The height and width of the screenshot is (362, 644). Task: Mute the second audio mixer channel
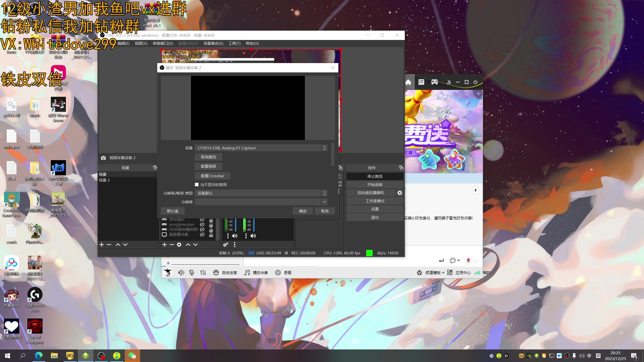253,236
